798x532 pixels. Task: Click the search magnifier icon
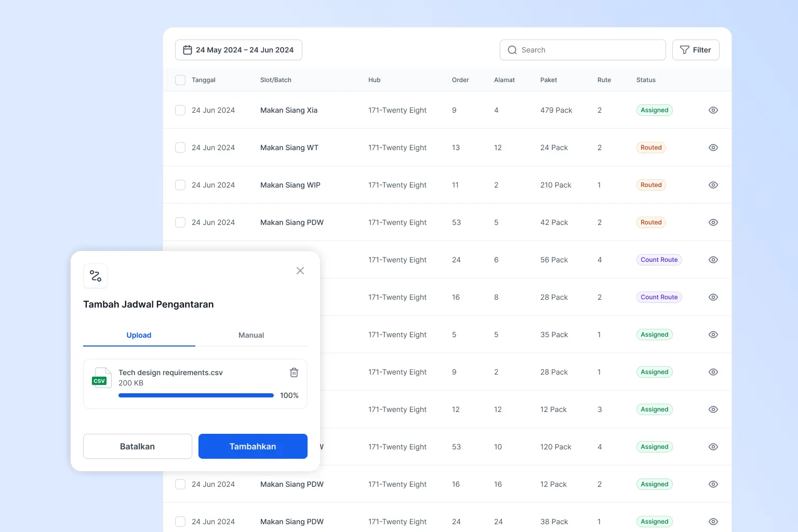(x=512, y=50)
